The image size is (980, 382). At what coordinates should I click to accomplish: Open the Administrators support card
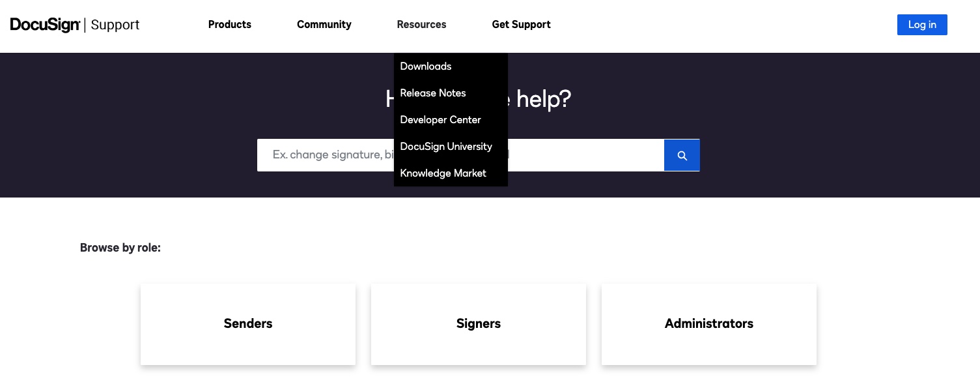pyautogui.click(x=708, y=324)
